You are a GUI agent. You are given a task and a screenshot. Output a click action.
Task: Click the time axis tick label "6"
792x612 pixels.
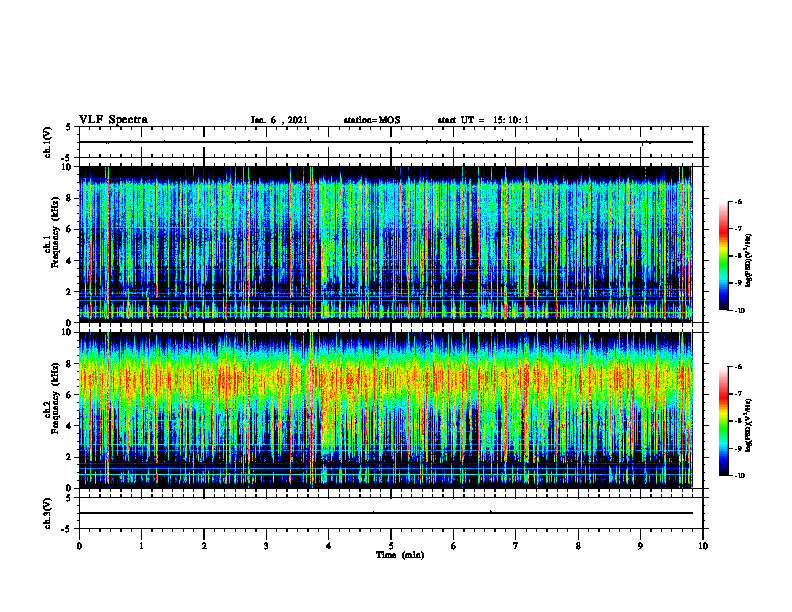coord(454,546)
